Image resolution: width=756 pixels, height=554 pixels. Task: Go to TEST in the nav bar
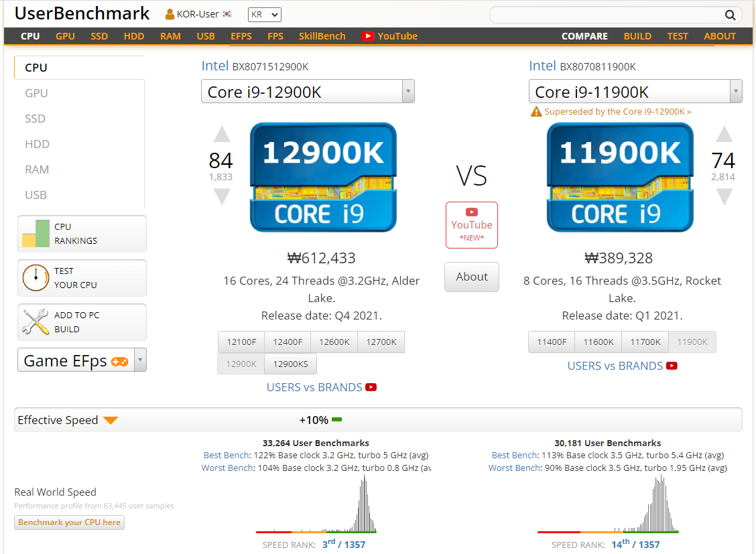pyautogui.click(x=678, y=36)
